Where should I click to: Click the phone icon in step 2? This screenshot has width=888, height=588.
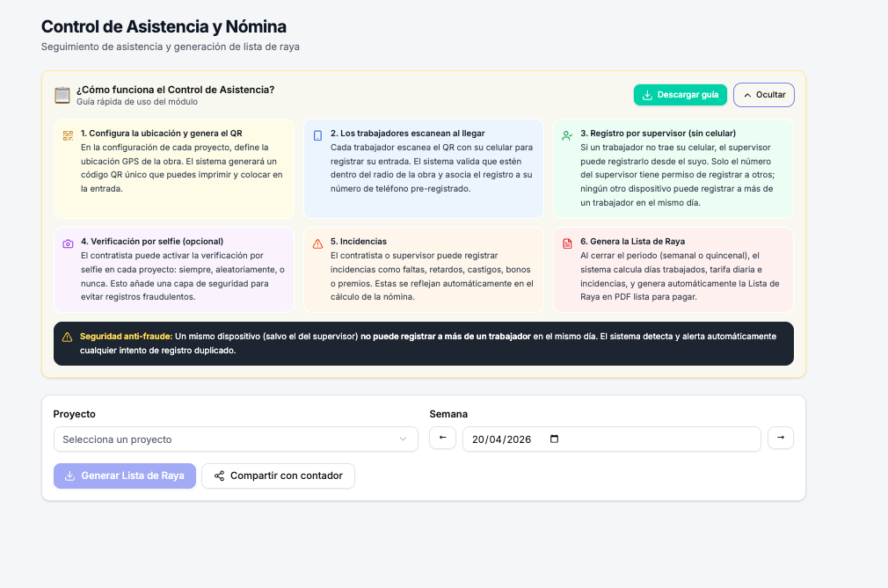(317, 135)
